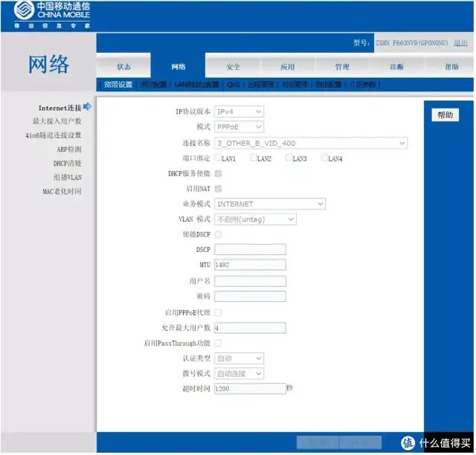476x455 pixels.
Task: Select 4in6隧道连接设置 in the left sidebar
Action: 54,135
